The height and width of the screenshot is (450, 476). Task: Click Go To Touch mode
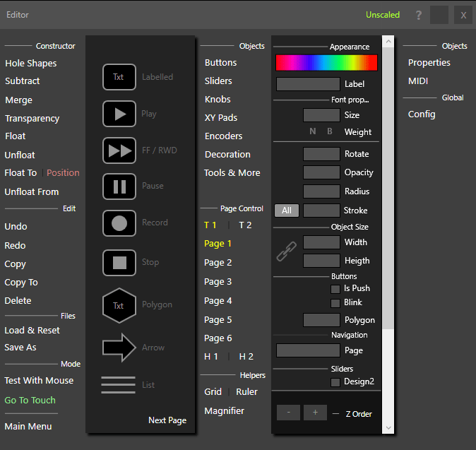pyautogui.click(x=30, y=401)
